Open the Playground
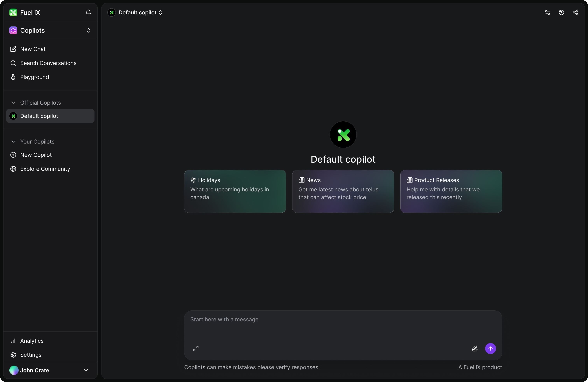 pos(50,77)
